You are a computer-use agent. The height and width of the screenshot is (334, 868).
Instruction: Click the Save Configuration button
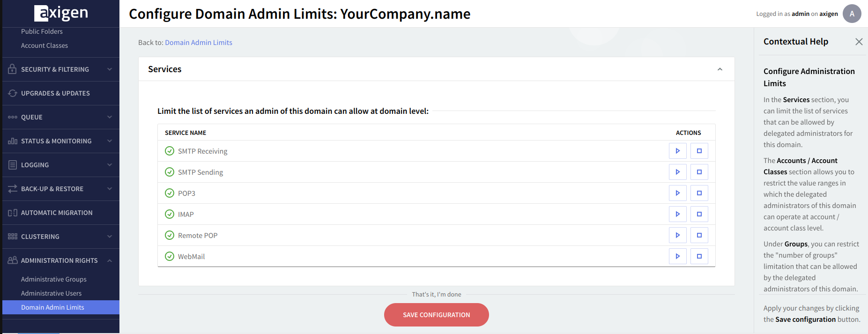436,315
